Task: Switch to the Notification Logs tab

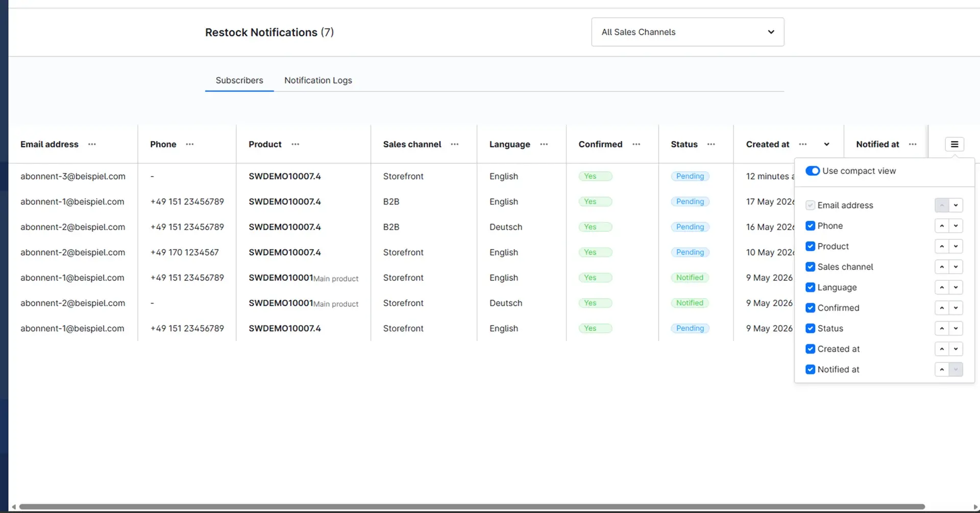Action: tap(318, 80)
